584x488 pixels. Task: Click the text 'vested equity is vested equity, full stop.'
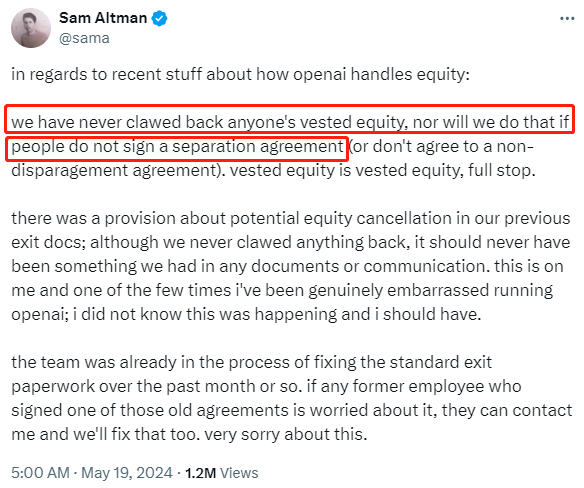tap(383, 171)
